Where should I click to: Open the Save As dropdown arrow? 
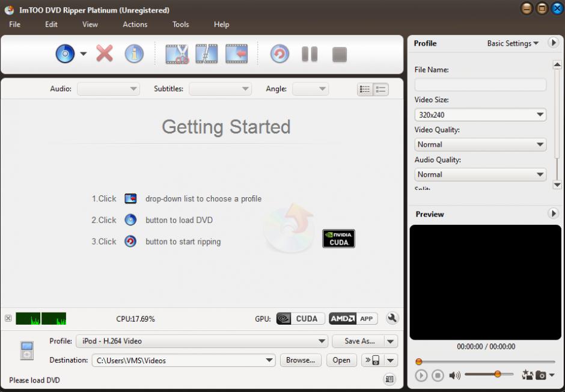click(x=391, y=341)
